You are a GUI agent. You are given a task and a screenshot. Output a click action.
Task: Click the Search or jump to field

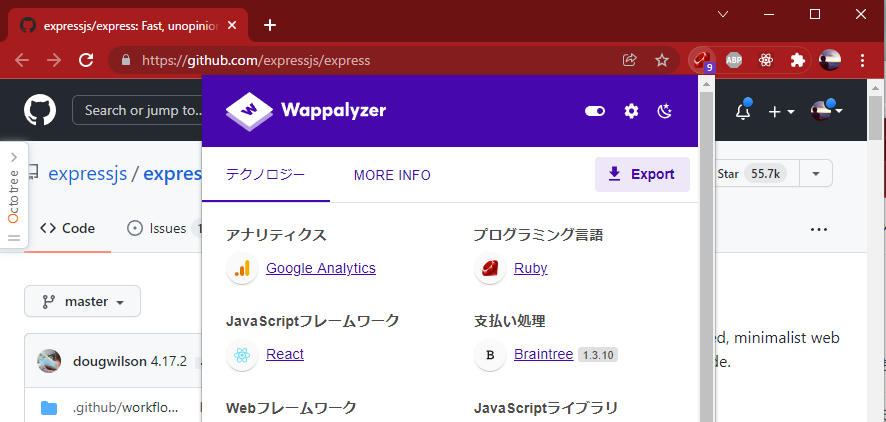(x=137, y=110)
